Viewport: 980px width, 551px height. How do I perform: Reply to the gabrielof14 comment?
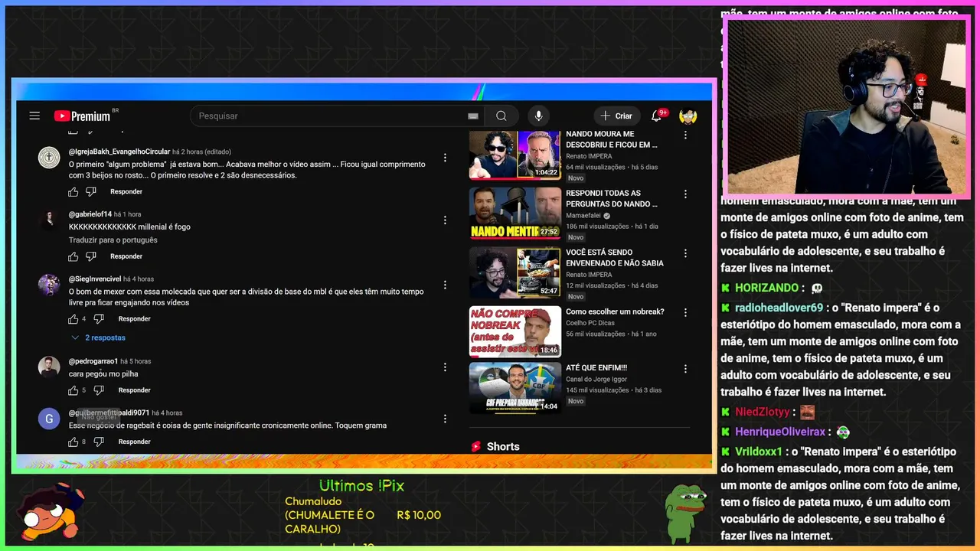(x=126, y=256)
